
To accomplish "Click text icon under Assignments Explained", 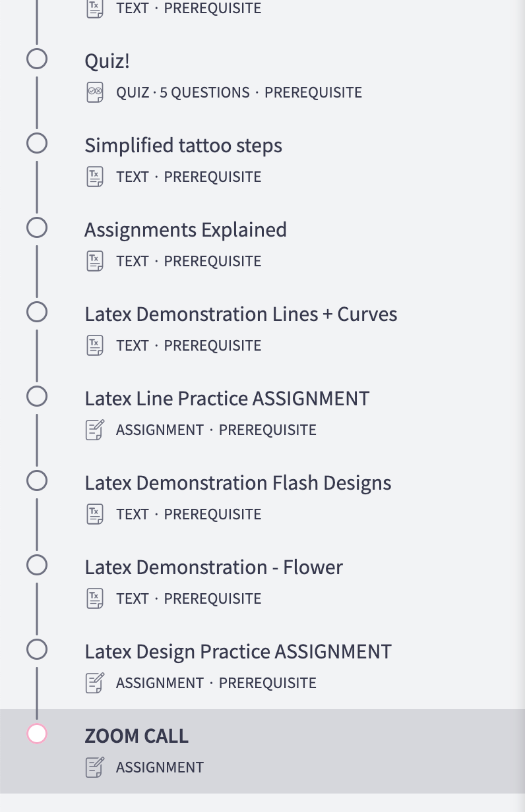I will coord(95,261).
